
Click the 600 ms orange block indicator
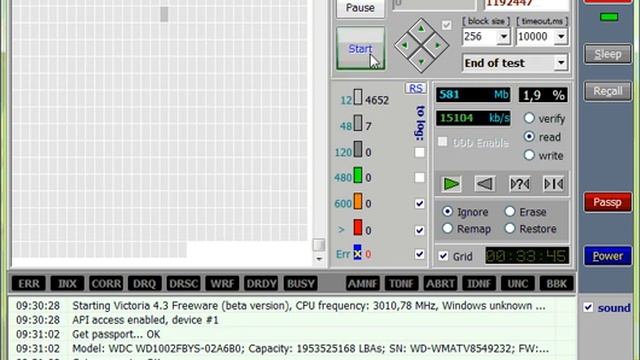(x=358, y=201)
